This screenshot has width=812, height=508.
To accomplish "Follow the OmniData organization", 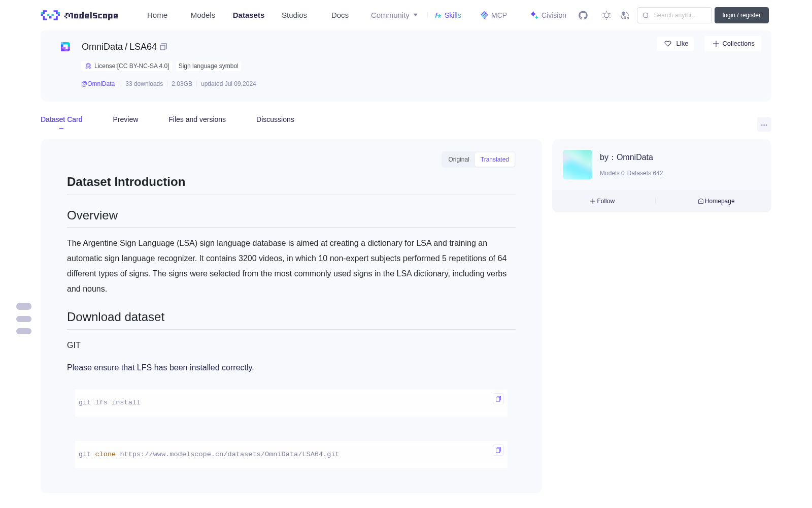I will [x=602, y=201].
